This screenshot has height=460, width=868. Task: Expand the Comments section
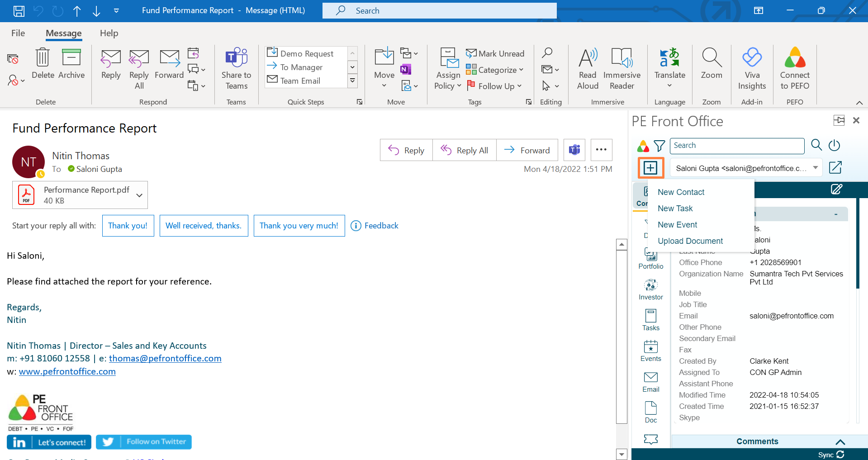coord(840,441)
